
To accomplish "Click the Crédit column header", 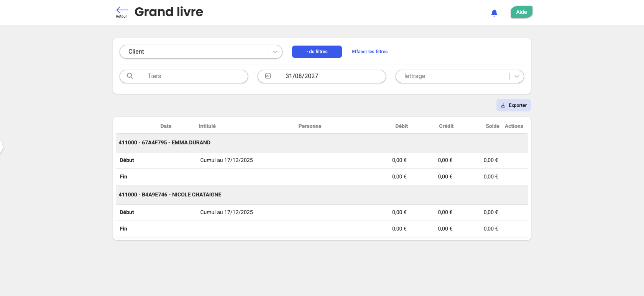I will [446, 126].
